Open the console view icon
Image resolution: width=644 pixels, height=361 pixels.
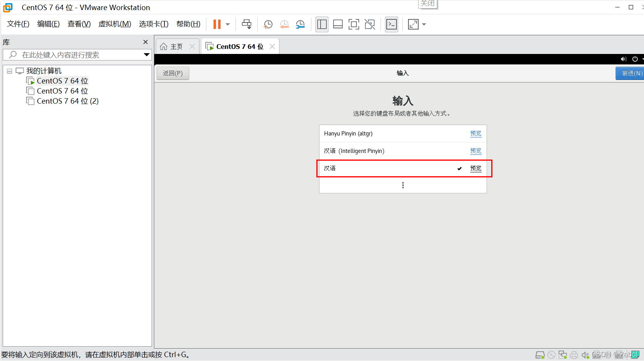pos(391,24)
